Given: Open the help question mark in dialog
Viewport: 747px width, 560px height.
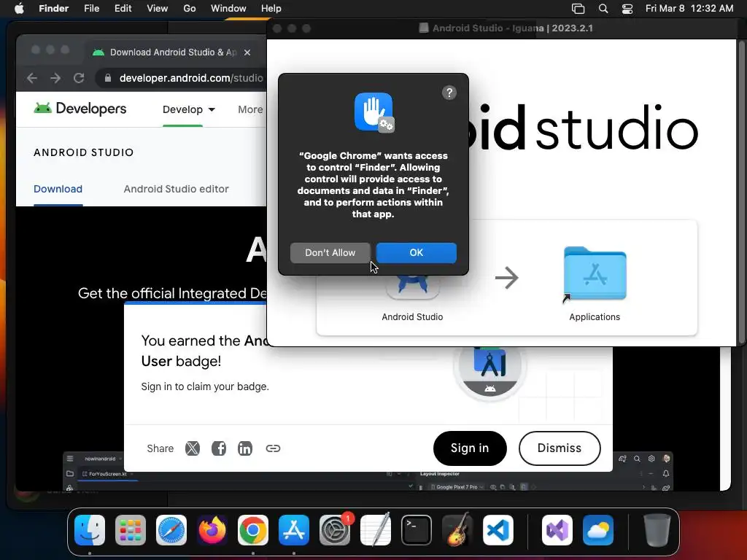Looking at the screenshot, I should point(449,93).
